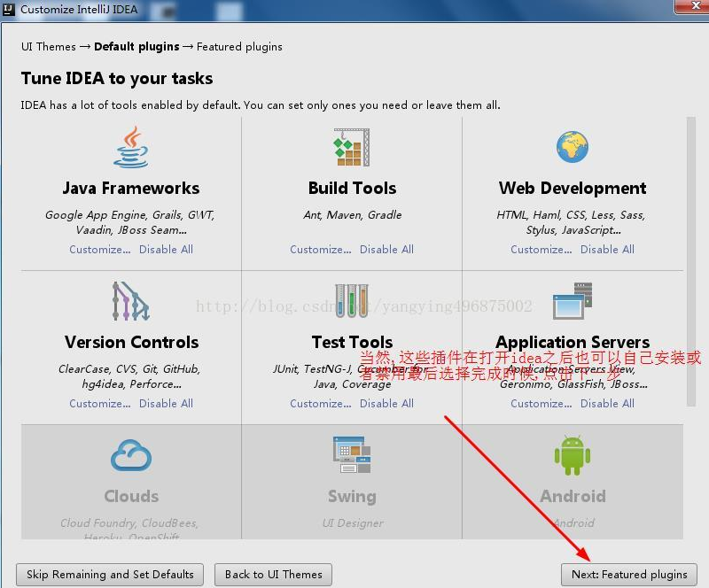
Task: Click the Version Controls branch icon
Action: [130, 301]
